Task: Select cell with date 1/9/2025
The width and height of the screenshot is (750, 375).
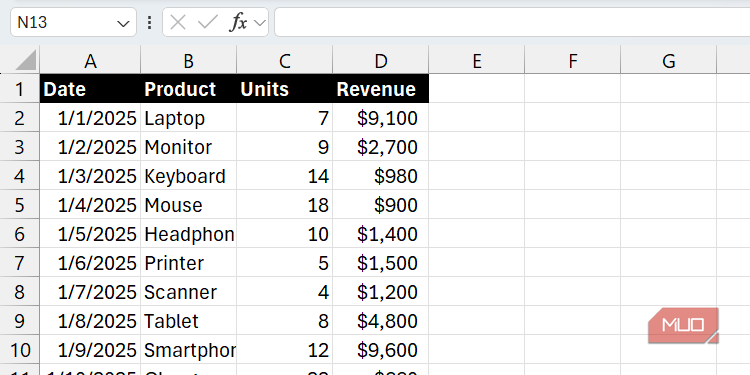Action: pyautogui.click(x=90, y=350)
